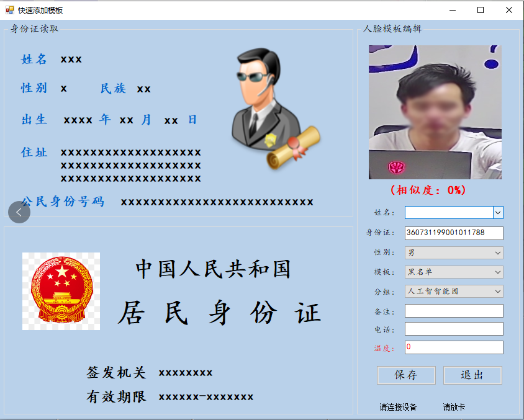Click the 温度 input field
Image resolution: width=524 pixels, height=420 pixels.
click(454, 347)
